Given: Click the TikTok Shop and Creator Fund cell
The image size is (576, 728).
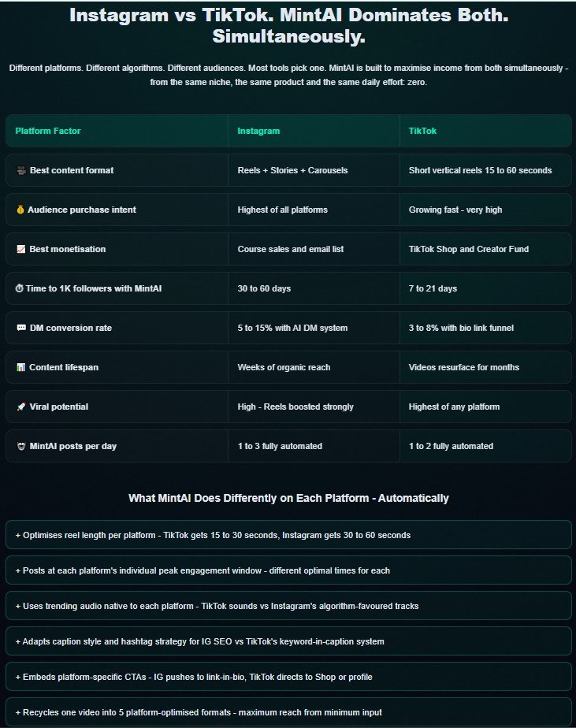Looking at the screenshot, I should [469, 249].
